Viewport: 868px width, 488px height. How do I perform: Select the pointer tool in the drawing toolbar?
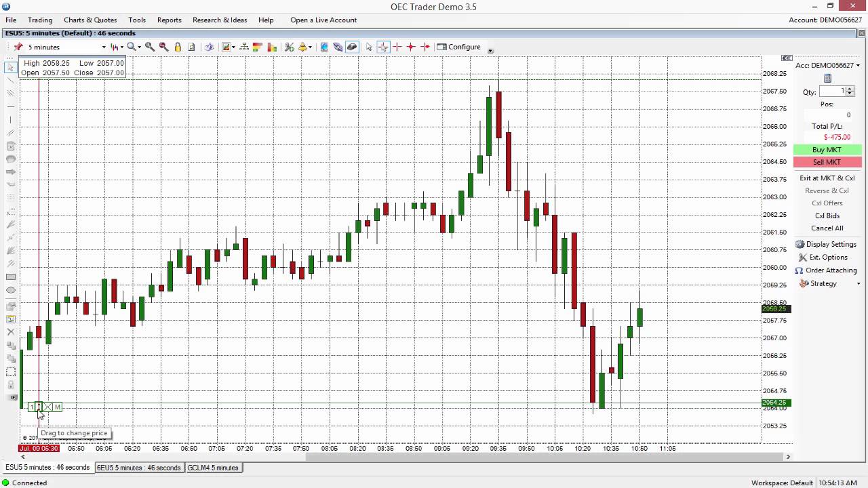[10, 68]
